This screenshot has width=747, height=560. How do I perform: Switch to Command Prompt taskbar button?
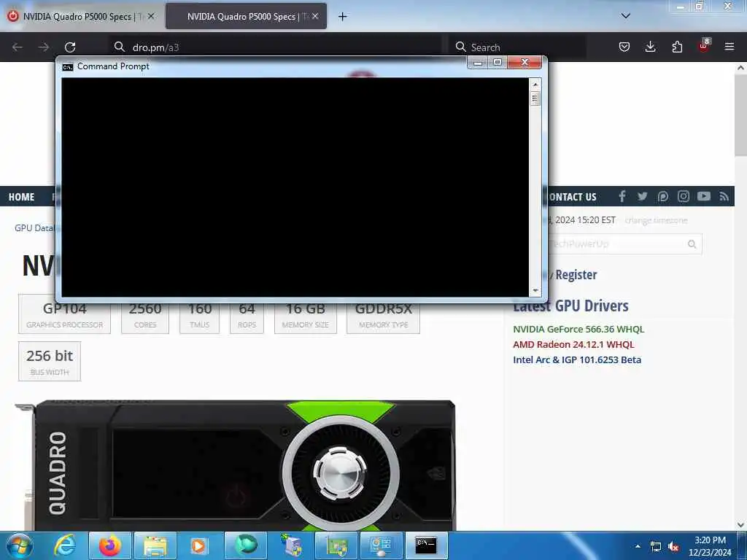pos(426,545)
